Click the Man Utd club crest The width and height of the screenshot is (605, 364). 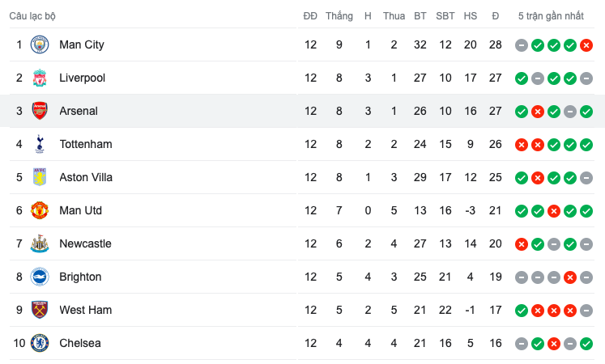click(x=40, y=210)
